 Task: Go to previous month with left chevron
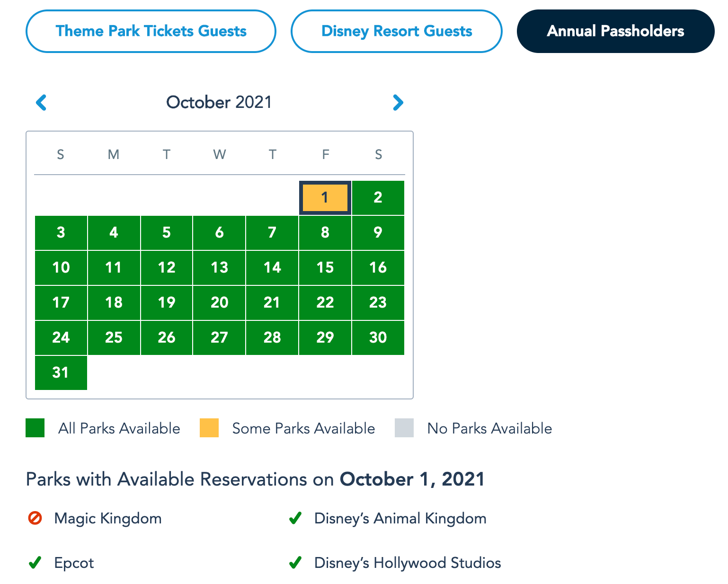(x=42, y=102)
